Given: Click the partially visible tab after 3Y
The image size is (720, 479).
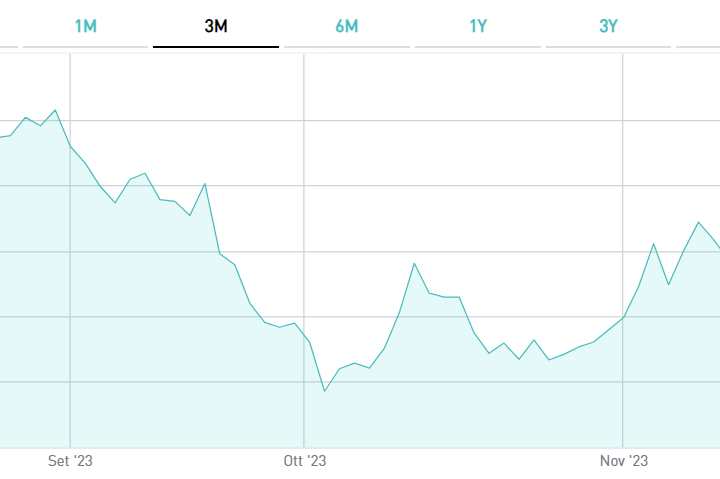Looking at the screenshot, I should point(700,26).
